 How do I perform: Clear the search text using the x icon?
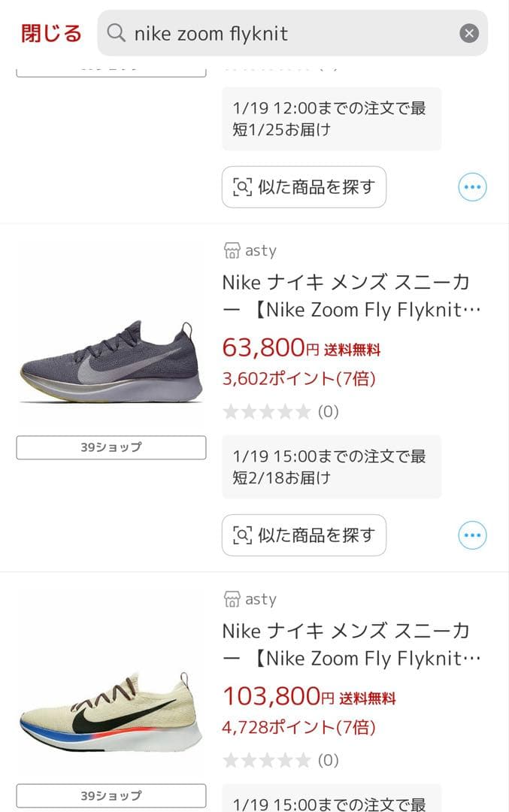(468, 32)
